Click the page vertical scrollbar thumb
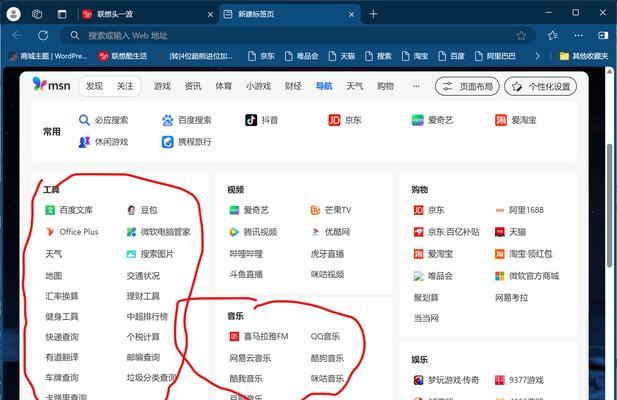The width and height of the screenshot is (617, 400). pos(609,205)
